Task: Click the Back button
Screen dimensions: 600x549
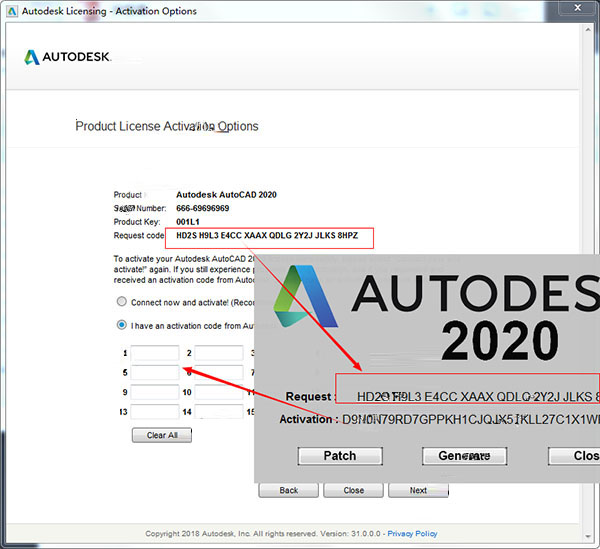Action: pyautogui.click(x=289, y=490)
